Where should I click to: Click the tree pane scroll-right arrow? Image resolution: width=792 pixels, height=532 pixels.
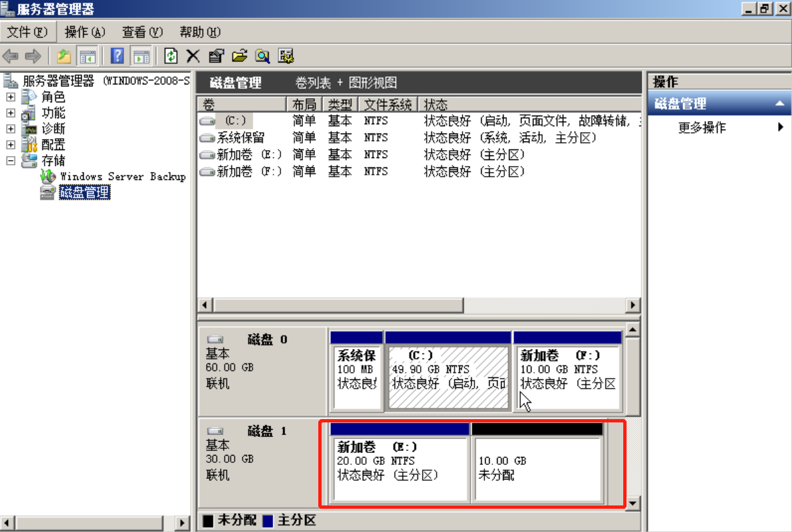(x=182, y=523)
